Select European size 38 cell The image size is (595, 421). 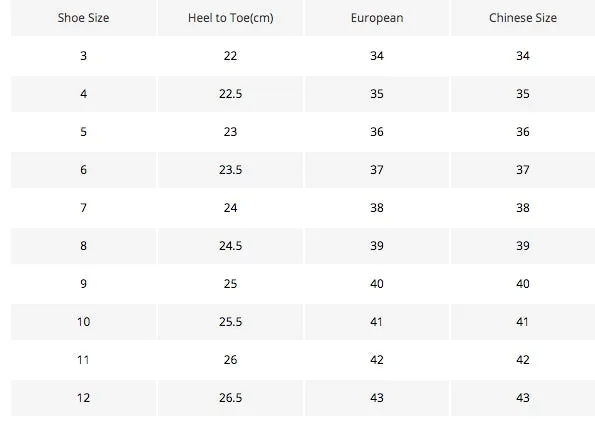coord(377,208)
